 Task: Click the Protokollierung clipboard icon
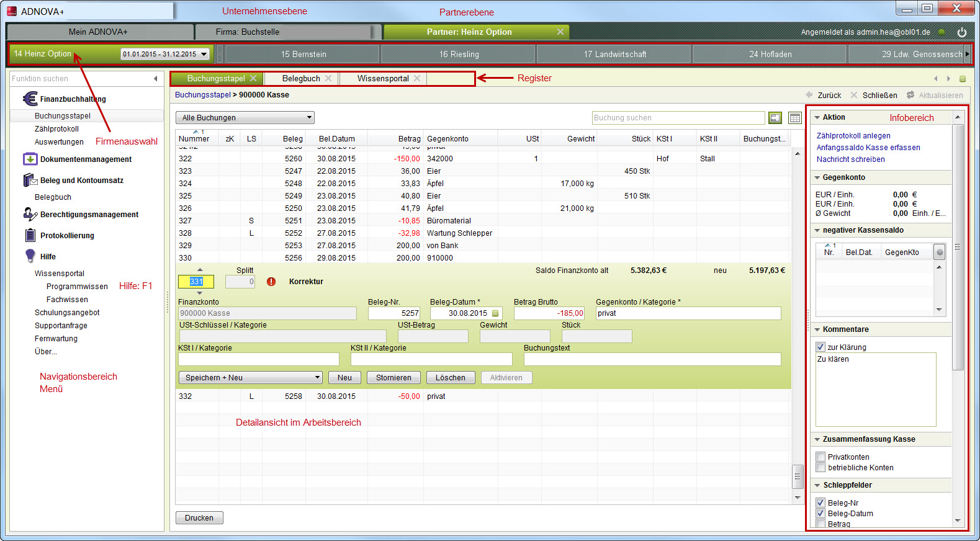coord(30,236)
